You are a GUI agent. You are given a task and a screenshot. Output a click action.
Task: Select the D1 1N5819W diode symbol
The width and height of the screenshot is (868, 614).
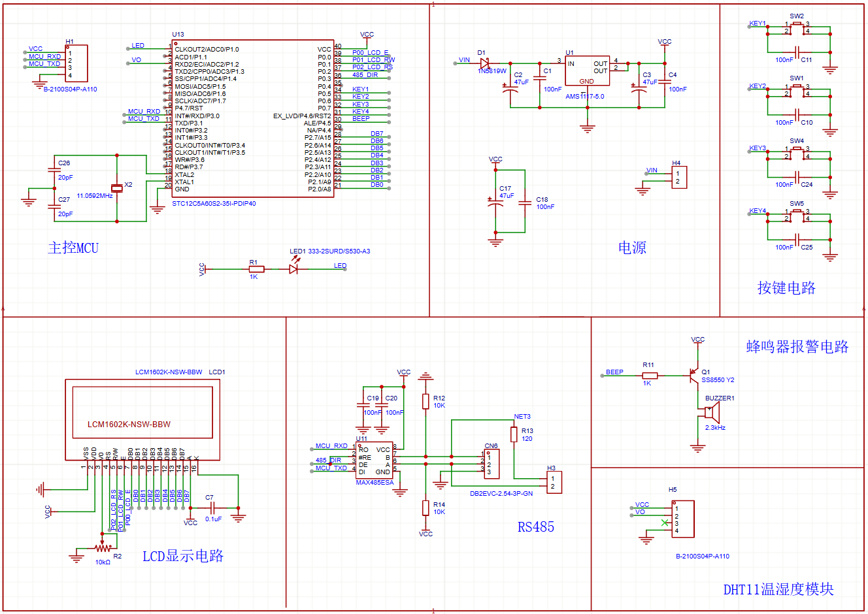click(484, 63)
